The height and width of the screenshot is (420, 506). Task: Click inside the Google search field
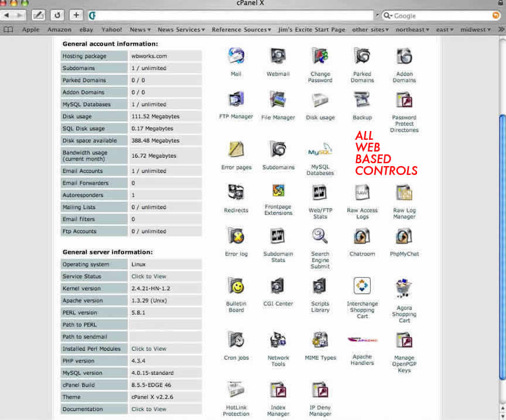pos(441,15)
